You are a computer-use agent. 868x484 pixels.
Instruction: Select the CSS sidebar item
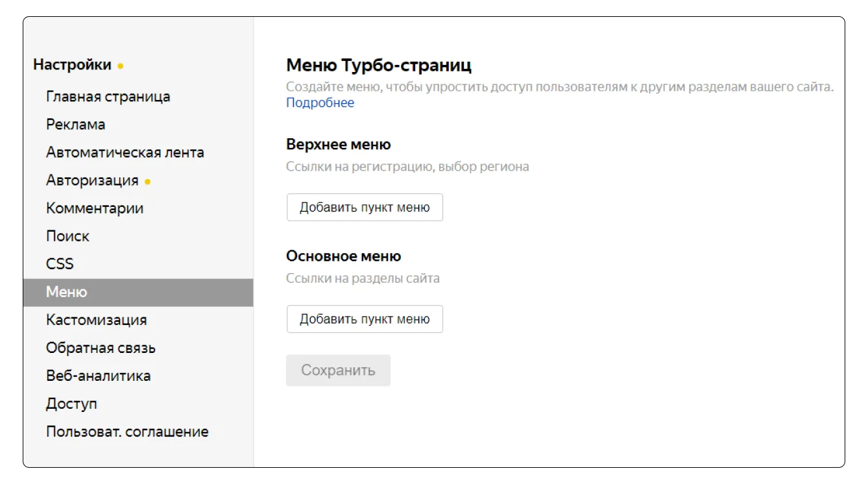(x=60, y=264)
